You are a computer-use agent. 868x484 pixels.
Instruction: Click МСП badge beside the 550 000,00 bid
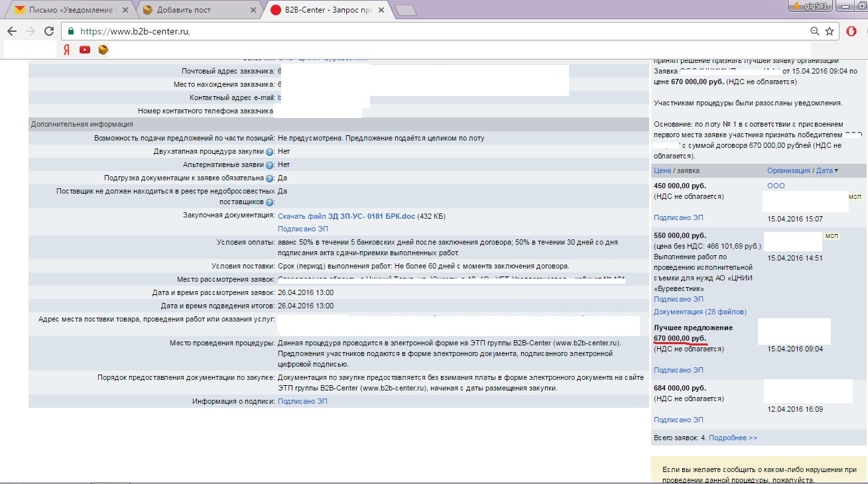tap(832, 235)
